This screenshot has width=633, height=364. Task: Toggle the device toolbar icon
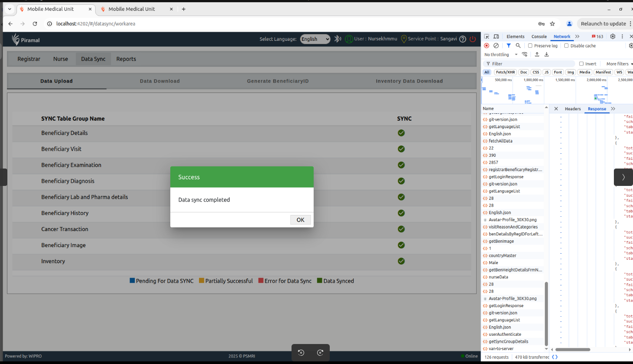pos(496,36)
